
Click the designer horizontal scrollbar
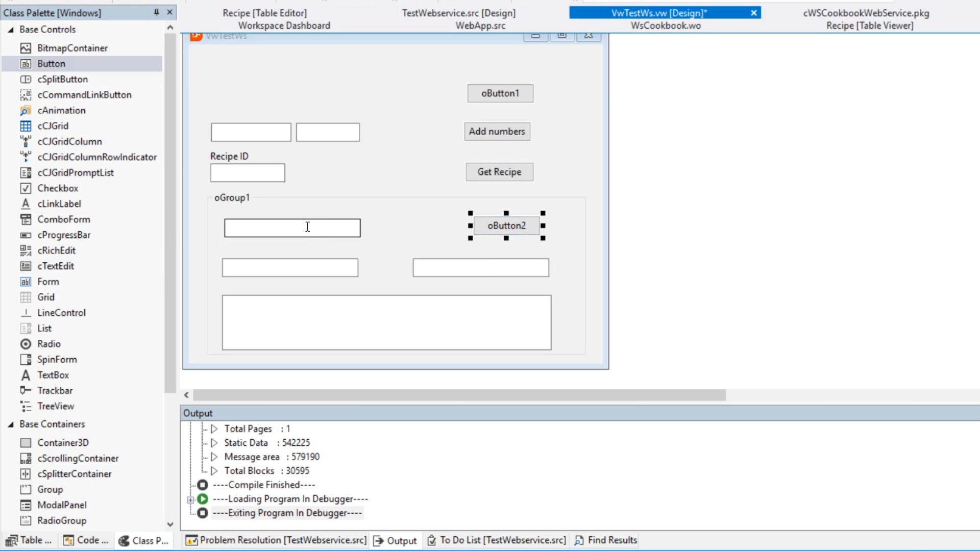[459, 395]
